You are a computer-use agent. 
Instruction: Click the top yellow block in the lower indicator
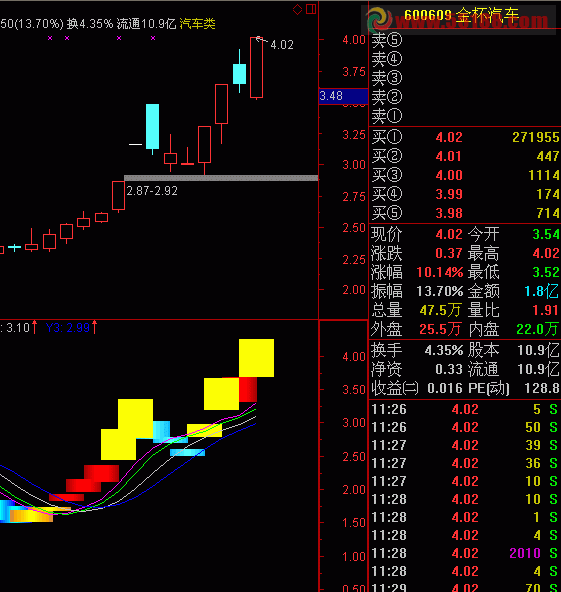coord(256,358)
